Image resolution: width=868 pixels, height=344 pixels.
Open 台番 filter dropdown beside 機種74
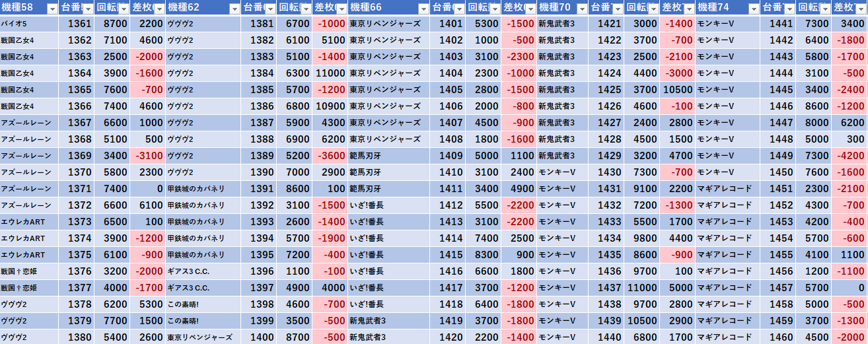point(788,9)
